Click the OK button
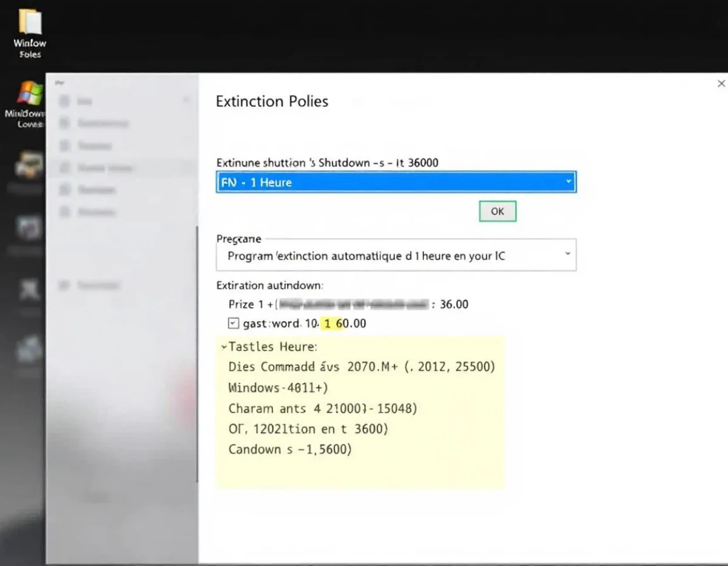The height and width of the screenshot is (566, 728). (497, 211)
